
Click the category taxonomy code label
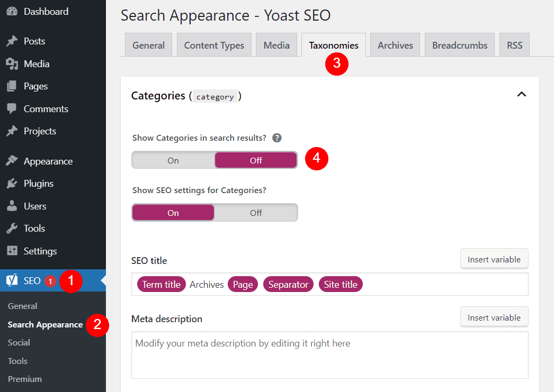215,97
